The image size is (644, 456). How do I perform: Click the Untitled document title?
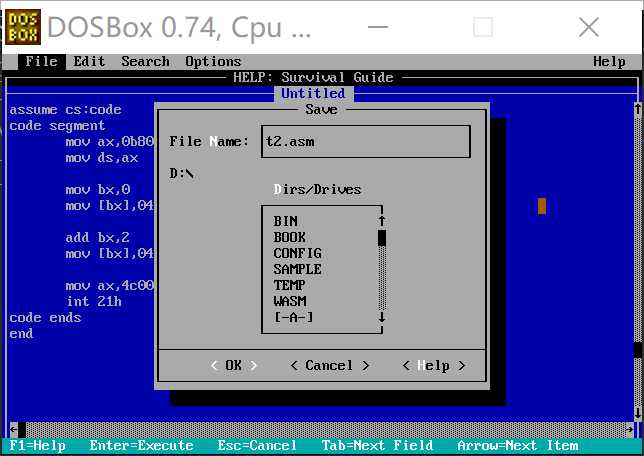point(313,94)
